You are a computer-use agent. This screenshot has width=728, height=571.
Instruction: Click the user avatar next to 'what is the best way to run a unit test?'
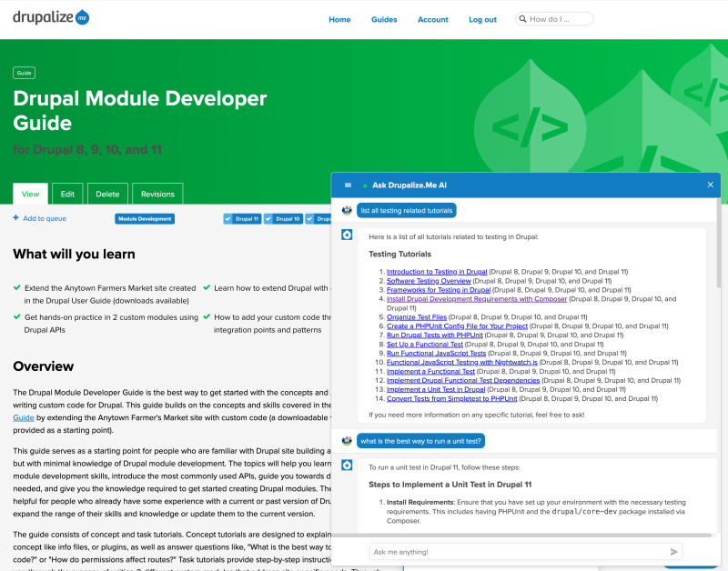347,441
